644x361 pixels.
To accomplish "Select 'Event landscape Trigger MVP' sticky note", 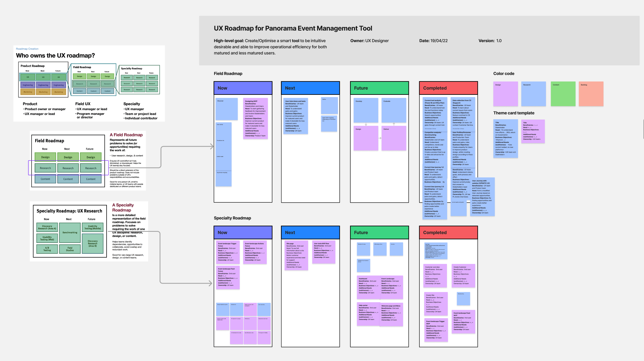I will [436, 330].
